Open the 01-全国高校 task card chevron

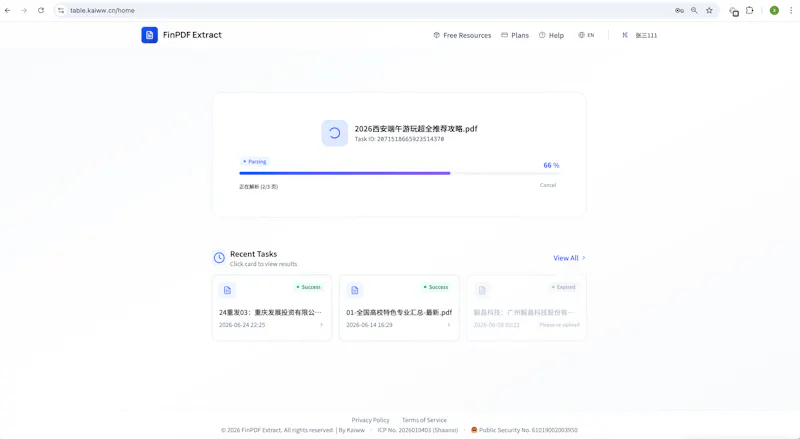(x=449, y=325)
